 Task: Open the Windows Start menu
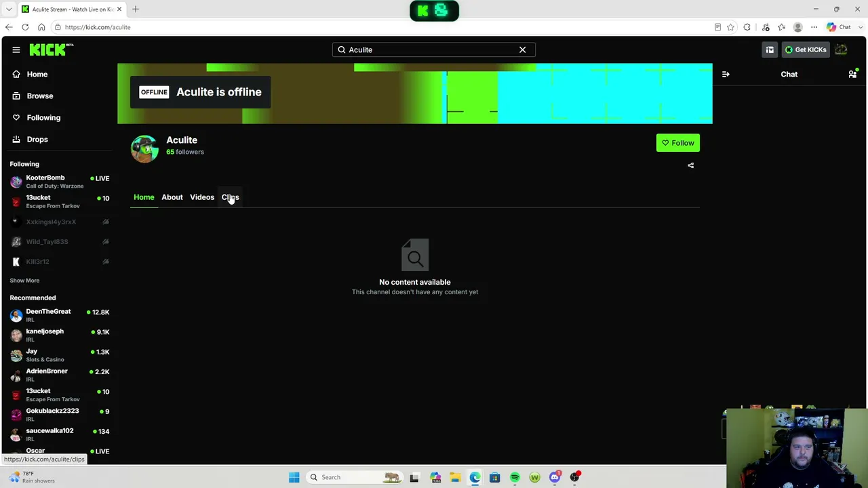294,477
